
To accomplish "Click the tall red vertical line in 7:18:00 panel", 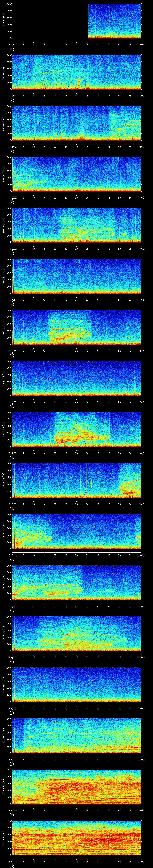I will click(x=86, y=481).
